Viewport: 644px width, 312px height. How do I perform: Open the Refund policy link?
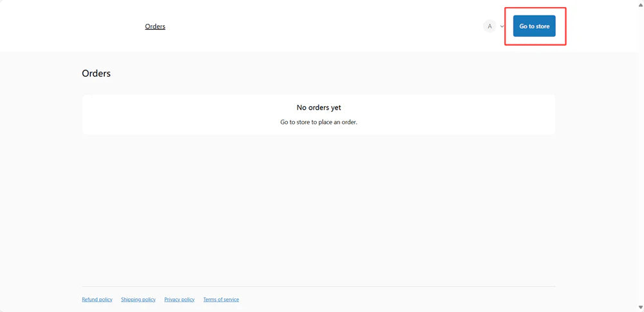[x=97, y=299]
